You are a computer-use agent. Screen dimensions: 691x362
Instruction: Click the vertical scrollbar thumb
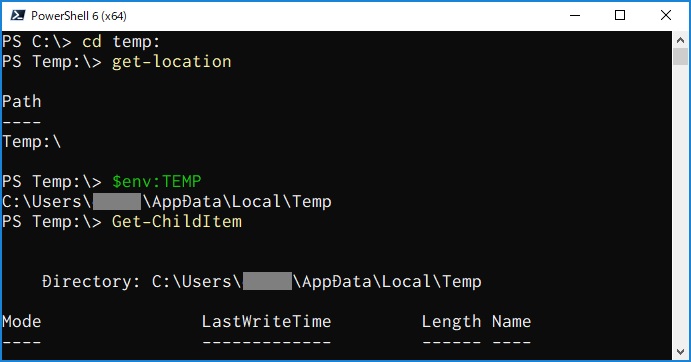pos(680,56)
